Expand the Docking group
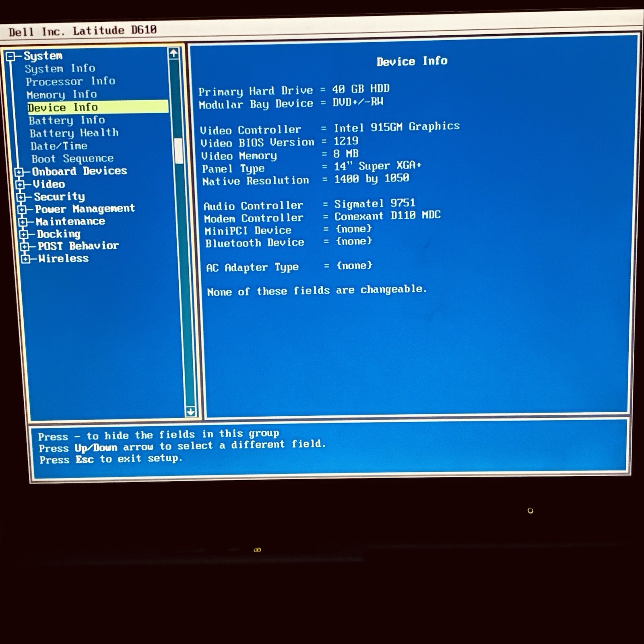Image resolution: width=644 pixels, height=644 pixels. [24, 234]
